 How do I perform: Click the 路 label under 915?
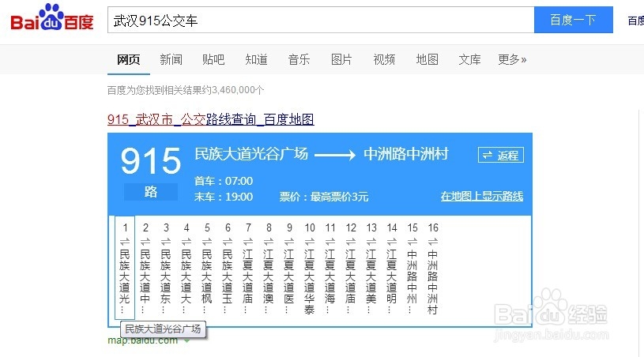(x=151, y=192)
